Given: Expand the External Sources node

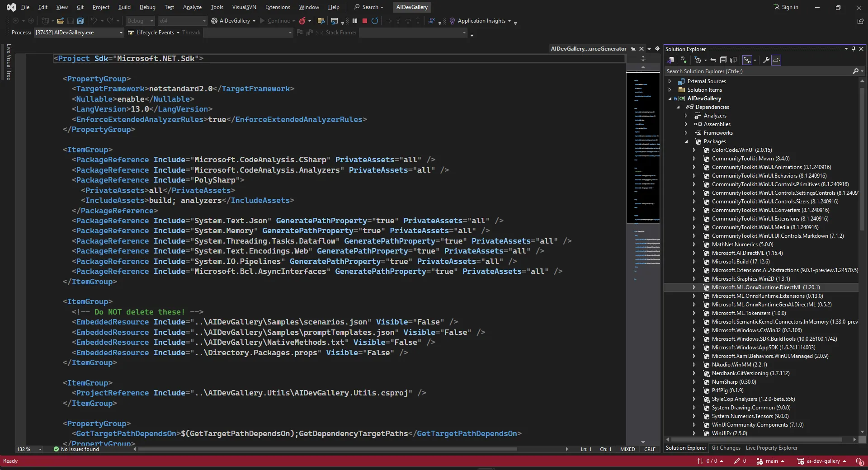Looking at the screenshot, I should (x=670, y=81).
